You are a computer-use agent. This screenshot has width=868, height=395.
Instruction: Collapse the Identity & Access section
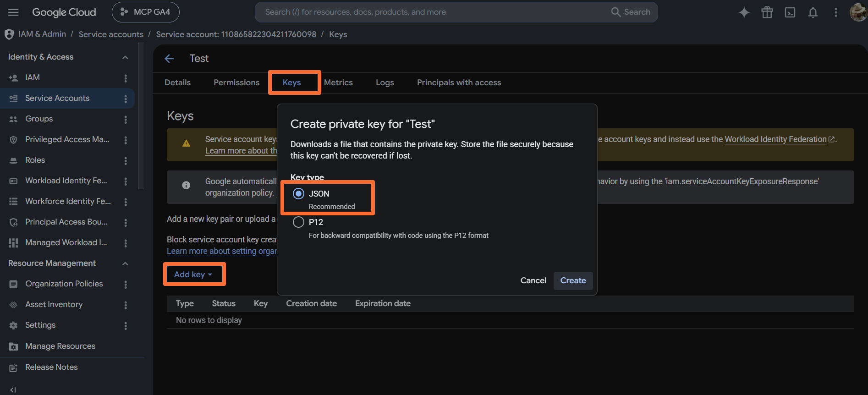[x=125, y=57]
